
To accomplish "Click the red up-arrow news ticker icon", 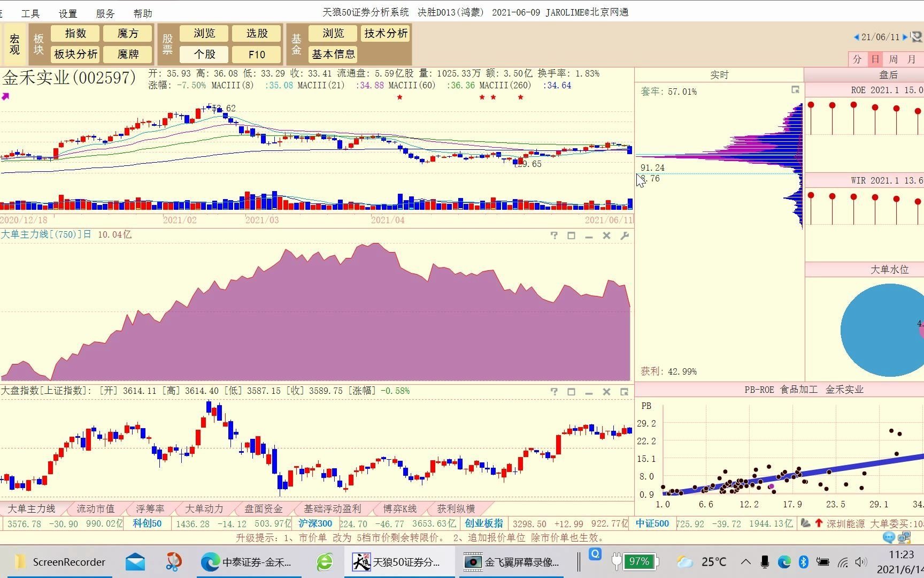I will coord(819,523).
